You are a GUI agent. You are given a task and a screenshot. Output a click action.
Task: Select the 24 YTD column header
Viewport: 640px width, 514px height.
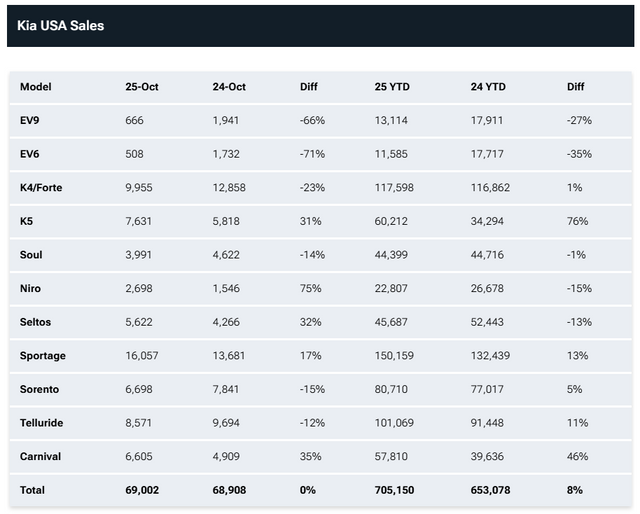coord(488,87)
